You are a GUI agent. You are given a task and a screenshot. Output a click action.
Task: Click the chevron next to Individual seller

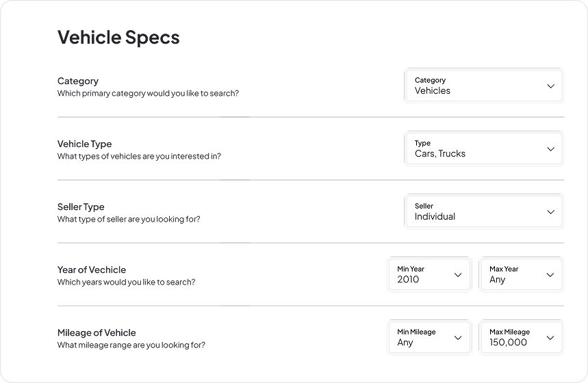point(550,212)
